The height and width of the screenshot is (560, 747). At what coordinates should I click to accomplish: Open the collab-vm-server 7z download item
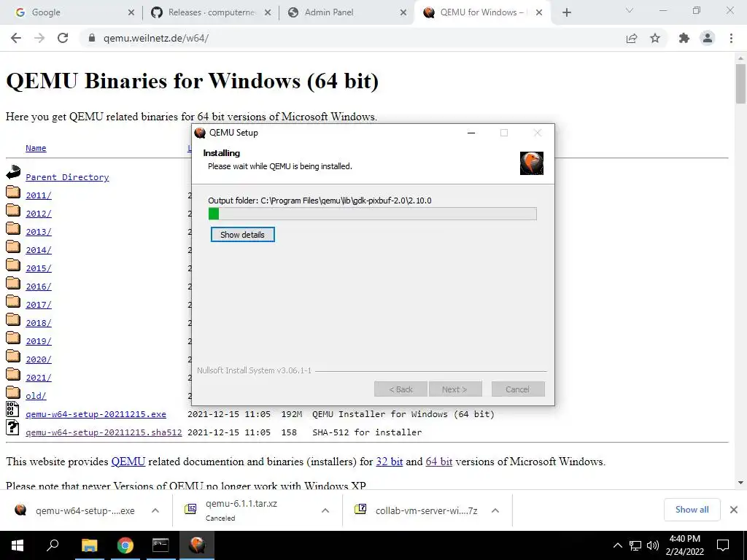pos(417,510)
